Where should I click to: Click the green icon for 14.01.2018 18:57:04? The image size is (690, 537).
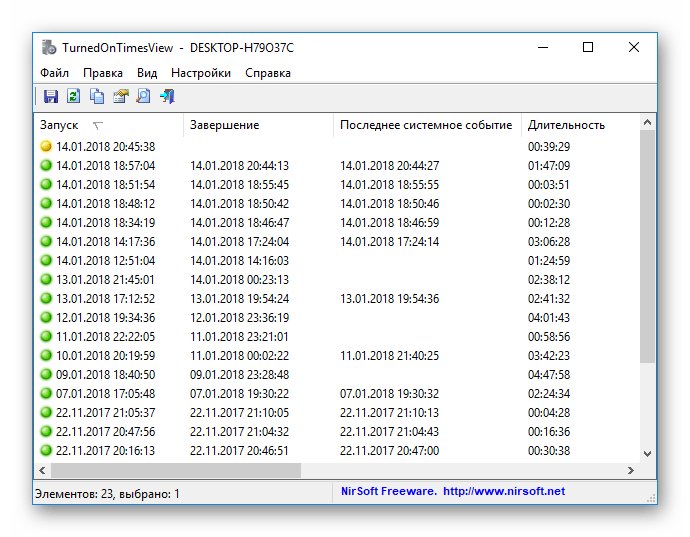(x=46, y=166)
